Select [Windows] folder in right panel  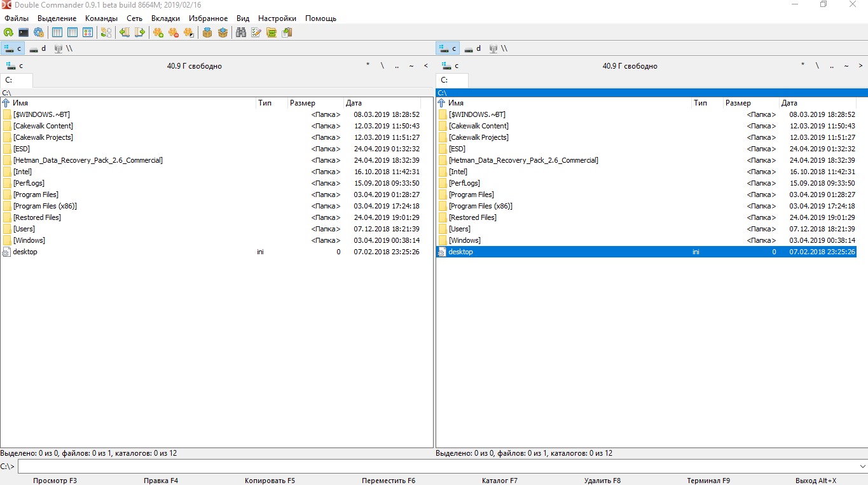(646, 240)
